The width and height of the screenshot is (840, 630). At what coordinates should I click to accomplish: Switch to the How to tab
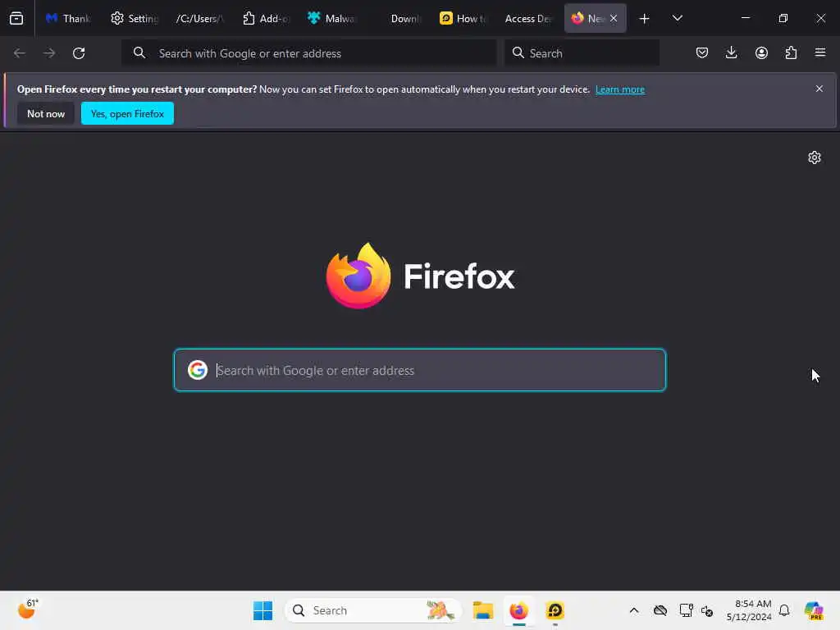click(x=464, y=18)
